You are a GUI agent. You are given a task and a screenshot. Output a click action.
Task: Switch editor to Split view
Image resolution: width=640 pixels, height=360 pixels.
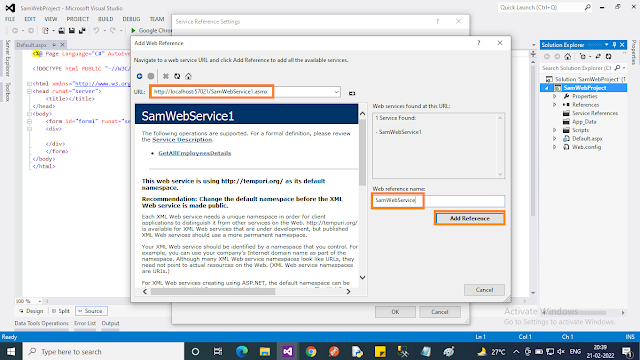click(61, 311)
